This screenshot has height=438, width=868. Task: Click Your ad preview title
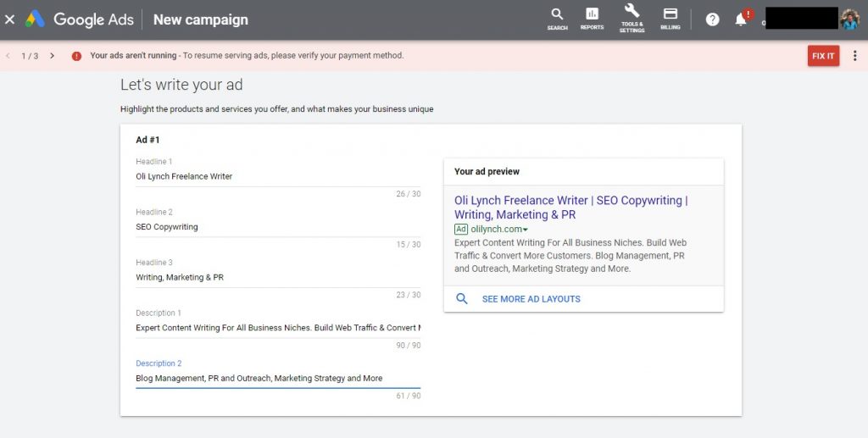[x=487, y=171]
